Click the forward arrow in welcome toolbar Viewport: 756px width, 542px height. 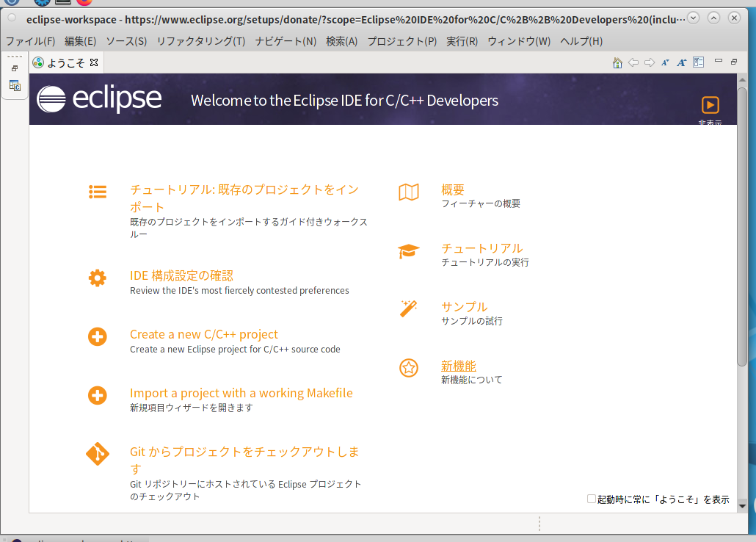pyautogui.click(x=650, y=62)
